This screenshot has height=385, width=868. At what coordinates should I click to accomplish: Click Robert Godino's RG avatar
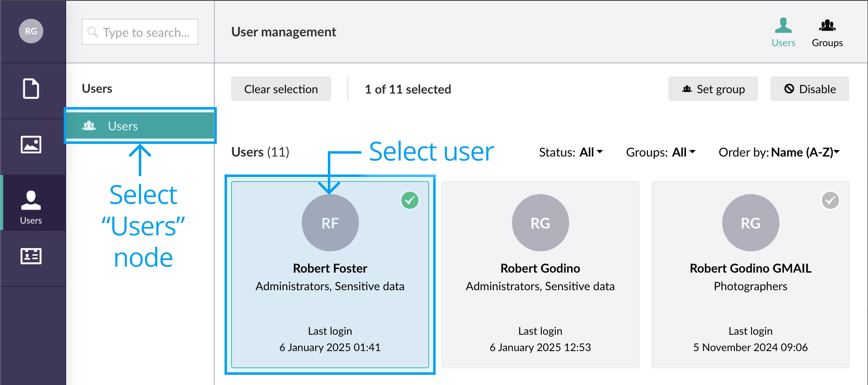point(540,223)
